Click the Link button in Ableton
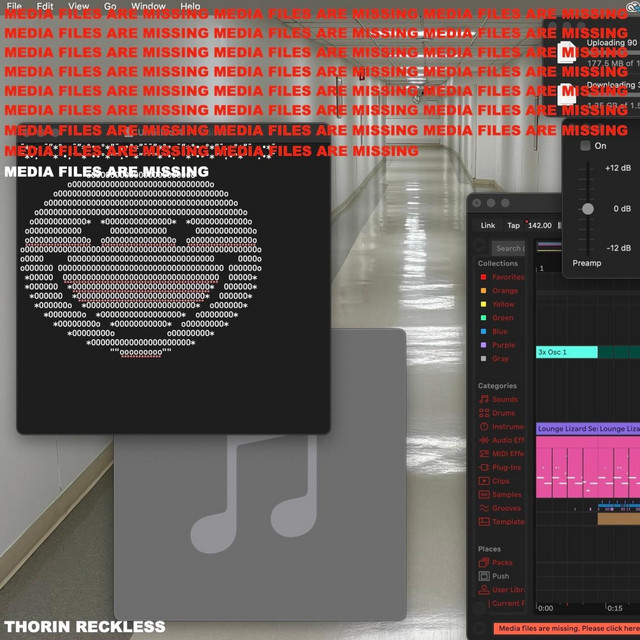 pyautogui.click(x=488, y=225)
